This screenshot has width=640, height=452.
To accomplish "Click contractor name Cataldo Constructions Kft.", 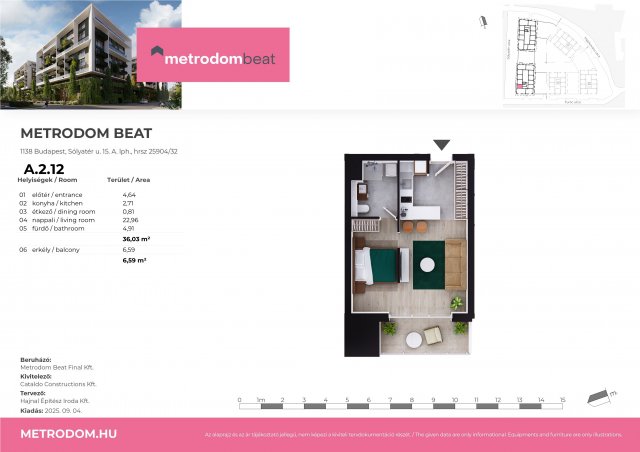I will pyautogui.click(x=58, y=384).
